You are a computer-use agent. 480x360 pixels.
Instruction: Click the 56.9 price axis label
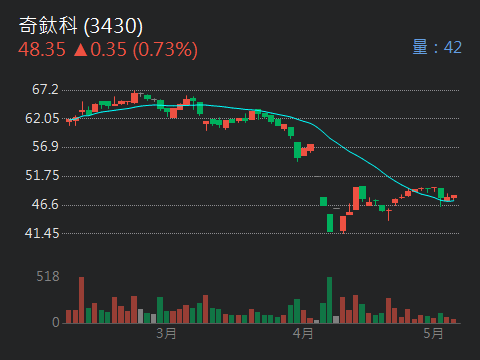(45, 146)
